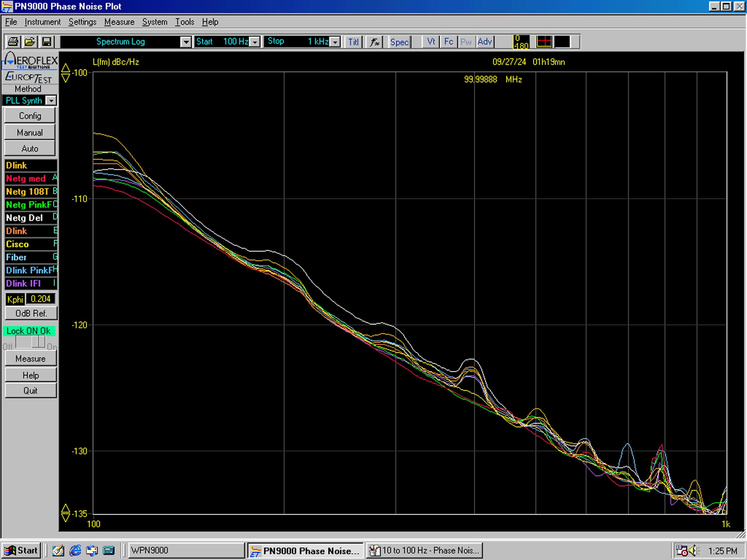The image size is (747, 560).
Task: Select the blue Dlink PinkF trace H
Action: 31,270
